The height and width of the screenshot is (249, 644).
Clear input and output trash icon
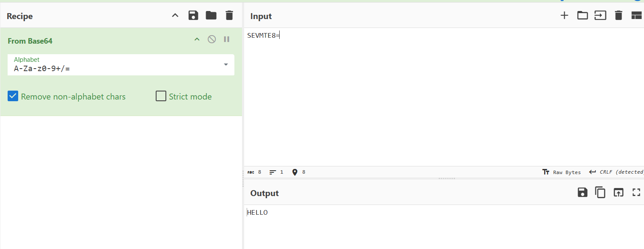[x=619, y=16]
